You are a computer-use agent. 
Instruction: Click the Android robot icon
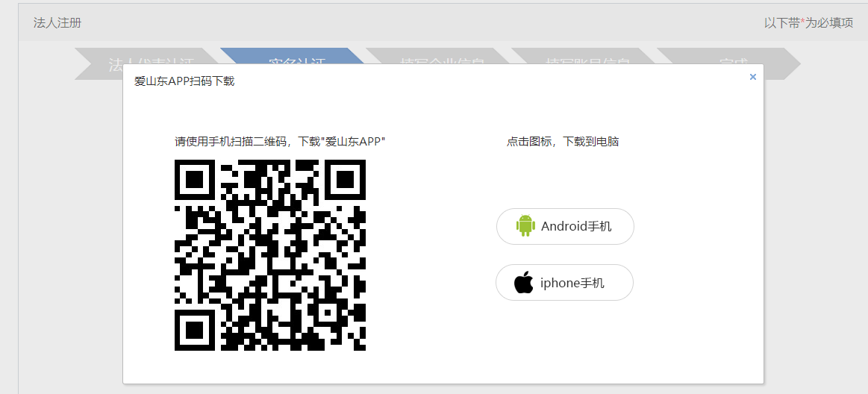(525, 226)
